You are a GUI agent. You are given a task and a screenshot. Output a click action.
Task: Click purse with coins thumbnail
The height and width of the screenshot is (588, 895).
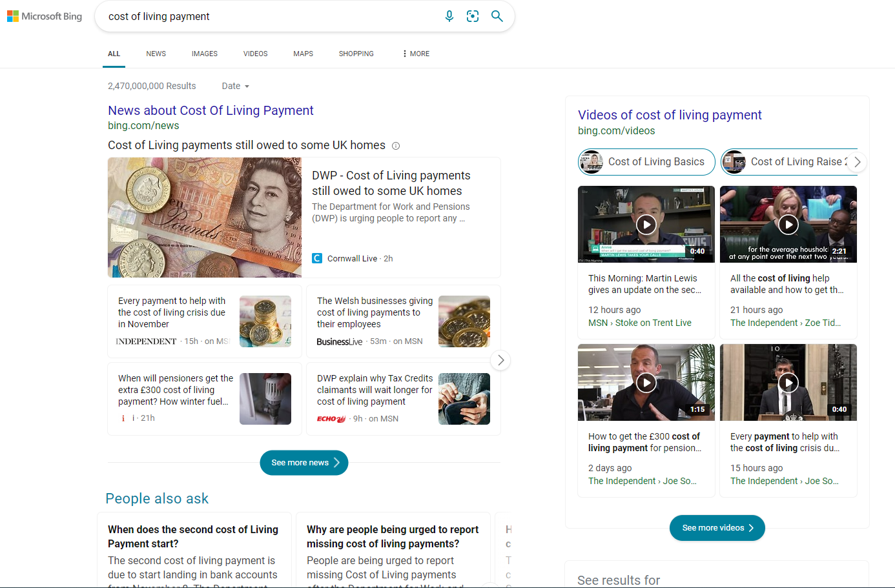[x=464, y=399]
